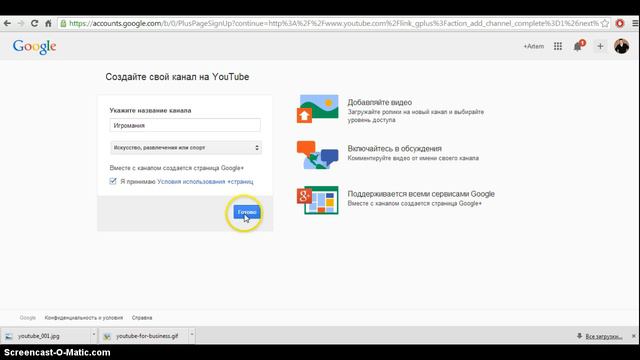Expand youtube_001.jpg download options arrow

pos(93,335)
